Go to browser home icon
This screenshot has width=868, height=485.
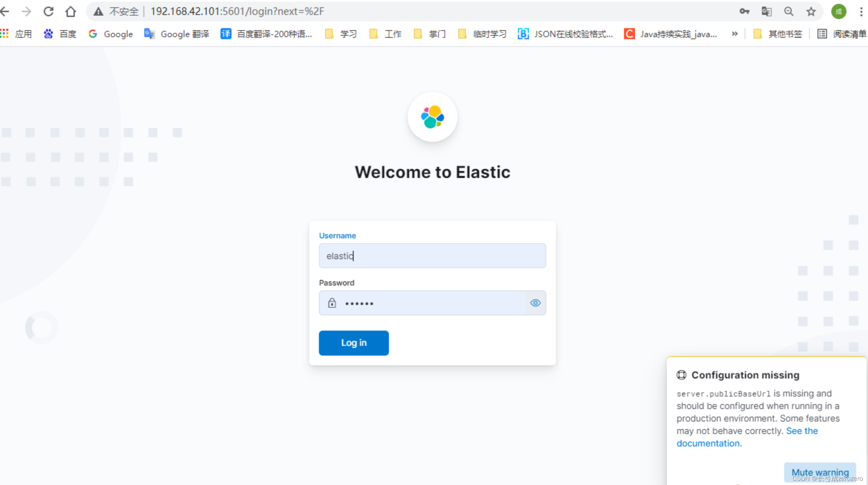[70, 11]
